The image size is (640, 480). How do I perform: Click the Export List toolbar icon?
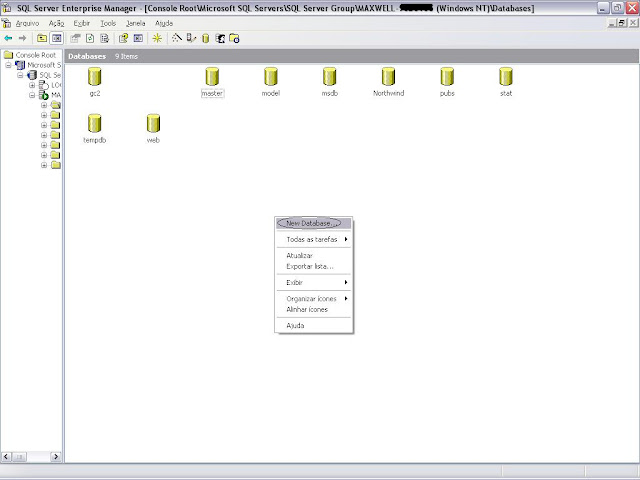click(x=104, y=38)
